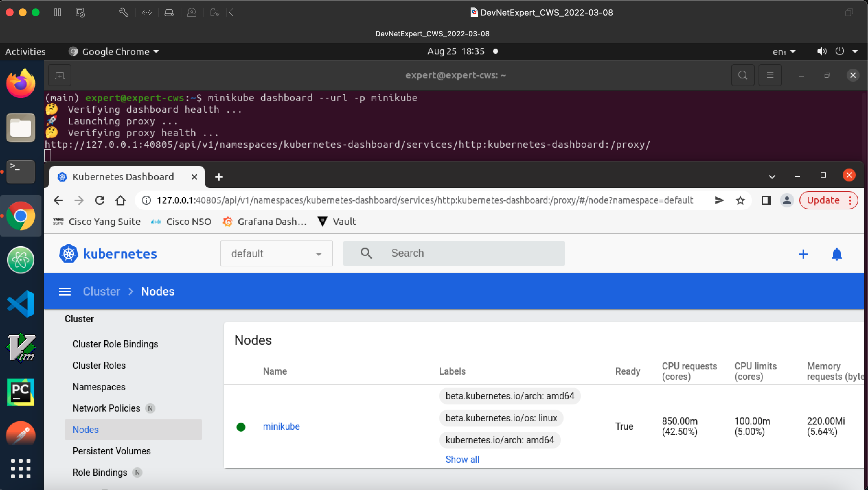868x490 pixels.
Task: Launch Visual Studio Code from dock
Action: click(x=21, y=304)
